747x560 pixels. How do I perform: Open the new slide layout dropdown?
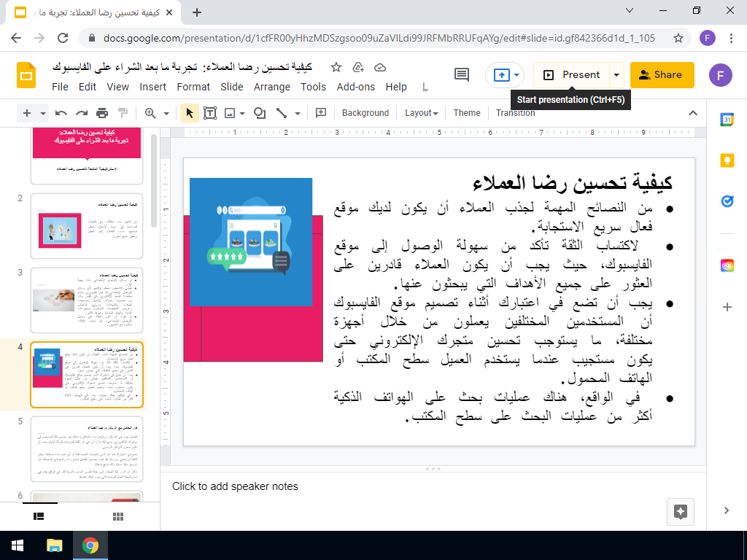click(43, 113)
